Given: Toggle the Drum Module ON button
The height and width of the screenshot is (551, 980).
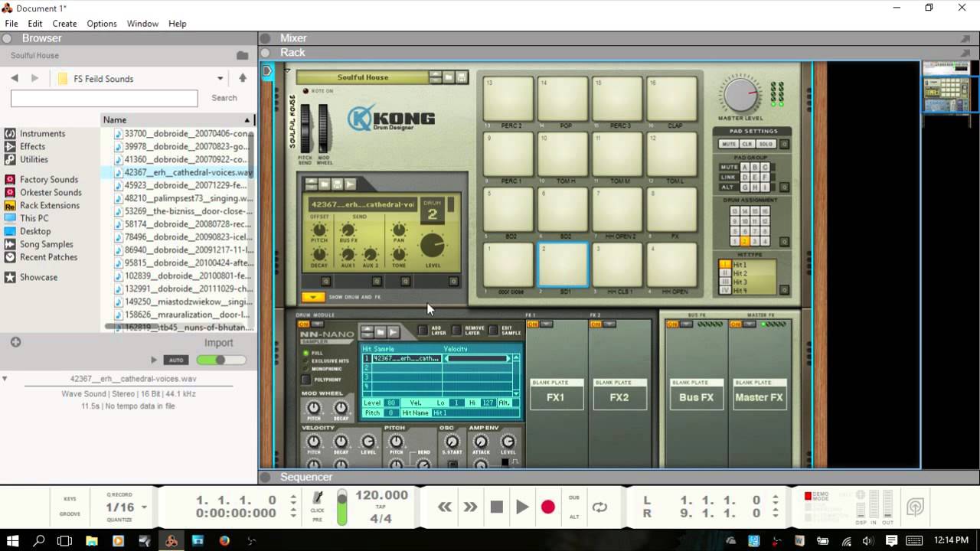Looking at the screenshot, I should (x=304, y=324).
